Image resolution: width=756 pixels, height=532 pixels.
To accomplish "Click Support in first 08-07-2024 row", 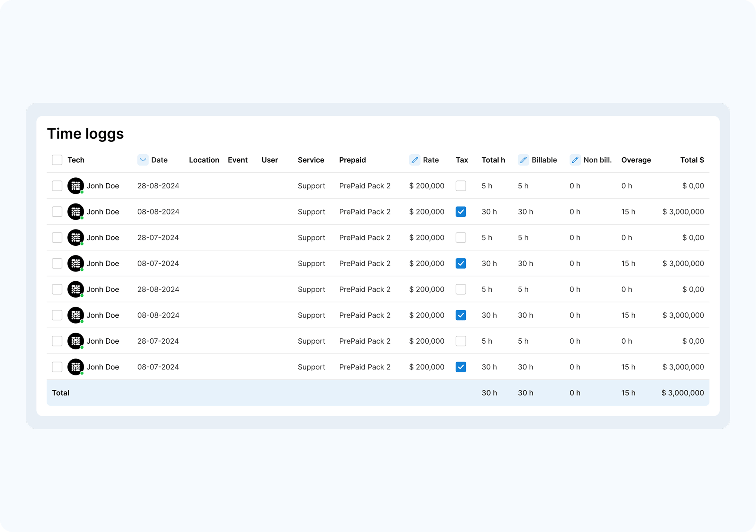I will [x=311, y=264].
